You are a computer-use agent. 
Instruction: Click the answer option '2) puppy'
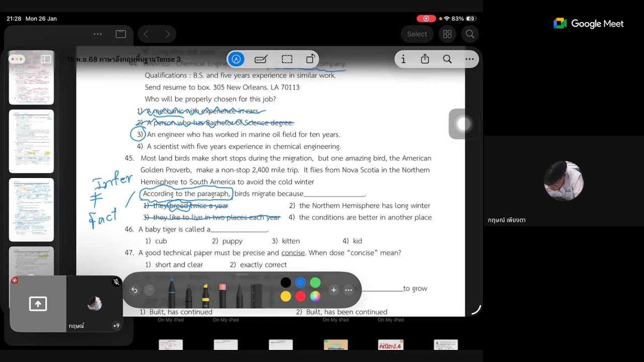(227, 241)
